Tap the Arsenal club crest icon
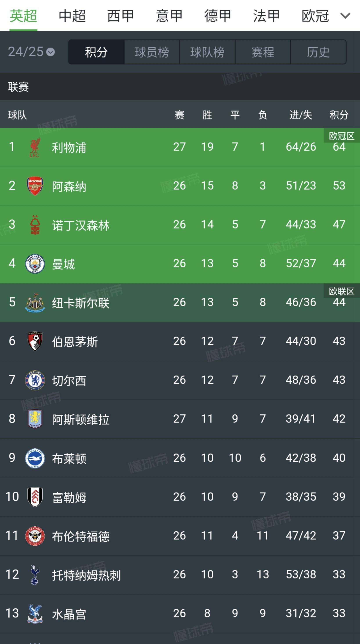Screen dimensions: 360x644 pyautogui.click(x=35, y=186)
